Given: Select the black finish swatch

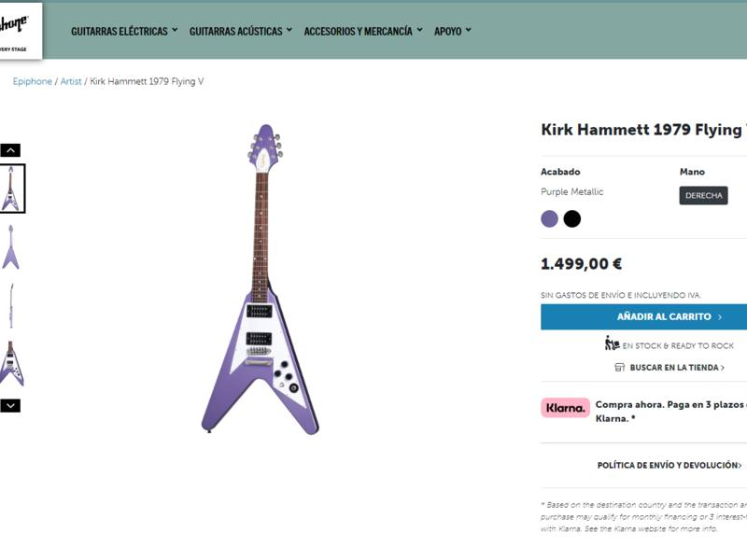Looking at the screenshot, I should pos(572,218).
